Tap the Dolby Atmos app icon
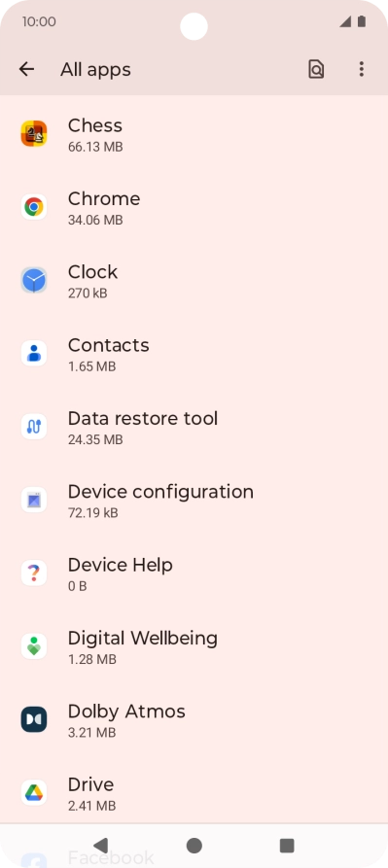This screenshot has width=388, height=868. (x=34, y=719)
